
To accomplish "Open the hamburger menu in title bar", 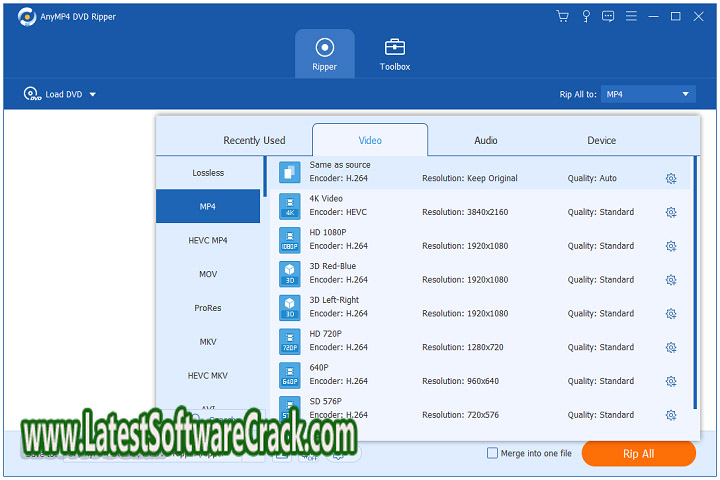I will 631,16.
